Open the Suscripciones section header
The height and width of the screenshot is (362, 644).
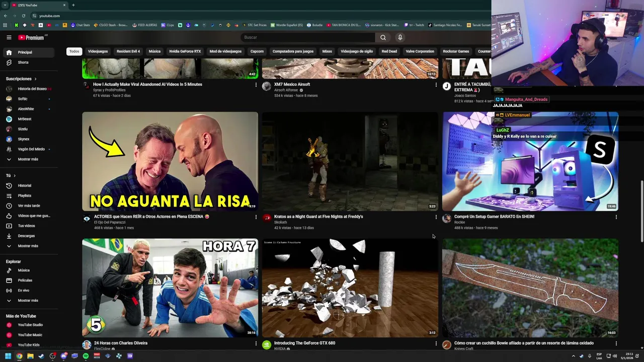click(21, 79)
